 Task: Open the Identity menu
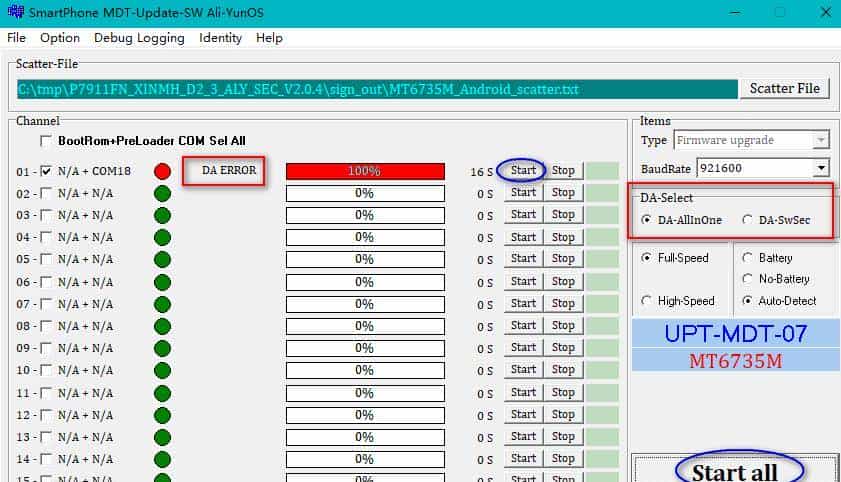click(x=220, y=38)
